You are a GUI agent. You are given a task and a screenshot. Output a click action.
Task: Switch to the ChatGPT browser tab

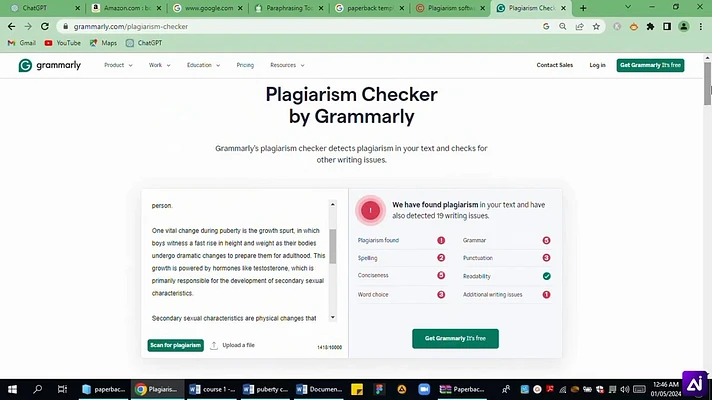tap(43, 8)
